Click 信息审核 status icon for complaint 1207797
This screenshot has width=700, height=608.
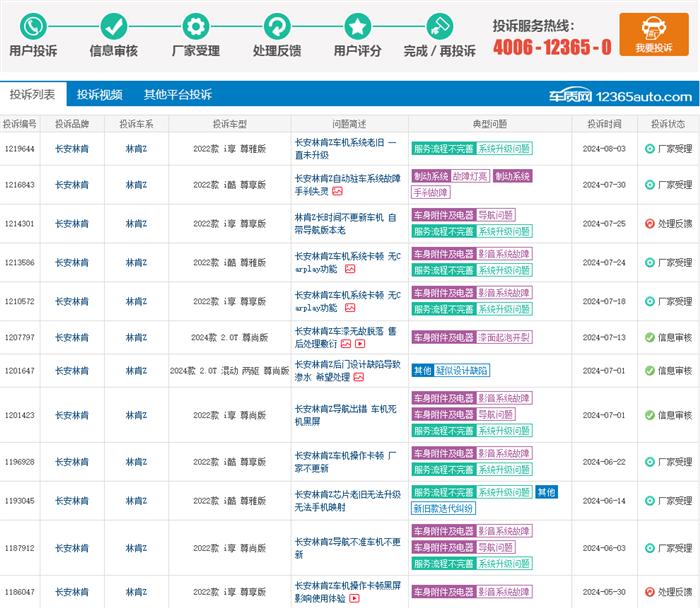[x=650, y=337]
